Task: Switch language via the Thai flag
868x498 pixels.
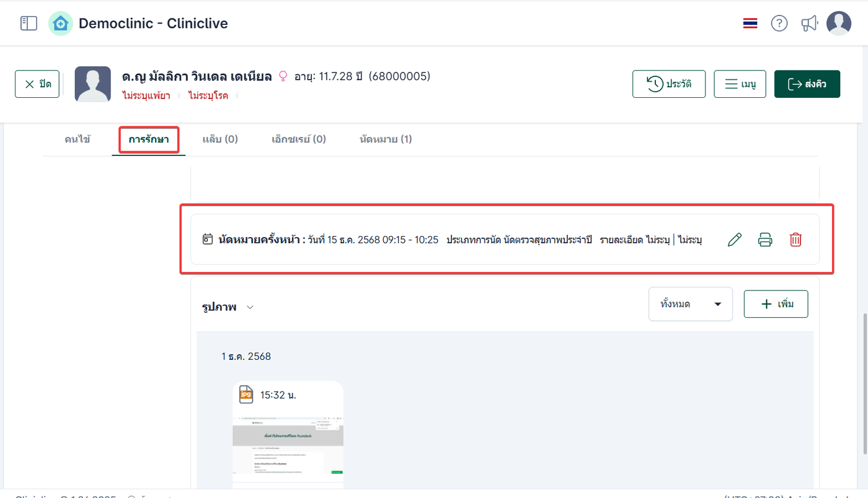Action: pyautogui.click(x=750, y=24)
